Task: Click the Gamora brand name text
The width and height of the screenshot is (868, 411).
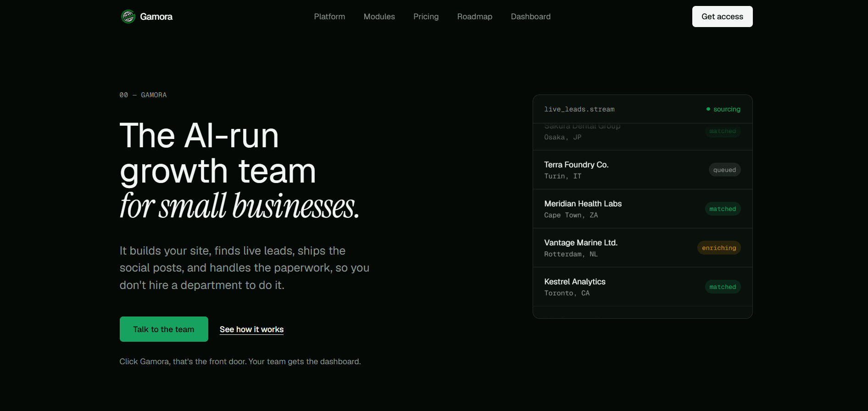Action: (x=156, y=17)
